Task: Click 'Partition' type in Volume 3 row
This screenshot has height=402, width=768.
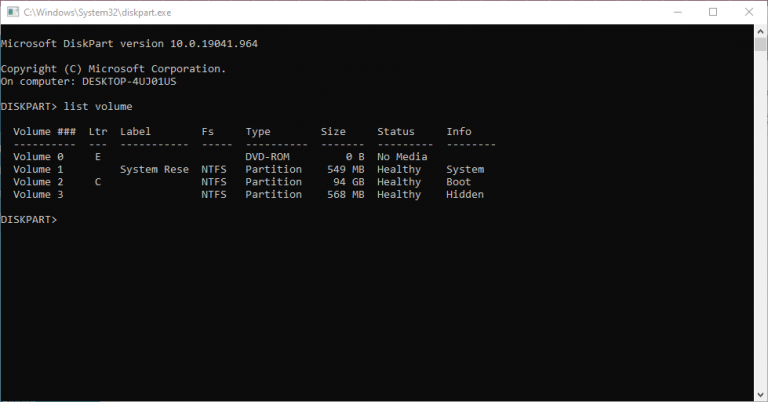Action: (x=274, y=194)
